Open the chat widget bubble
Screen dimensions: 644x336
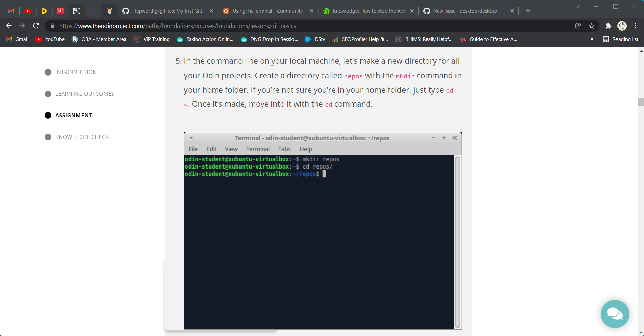(x=614, y=314)
